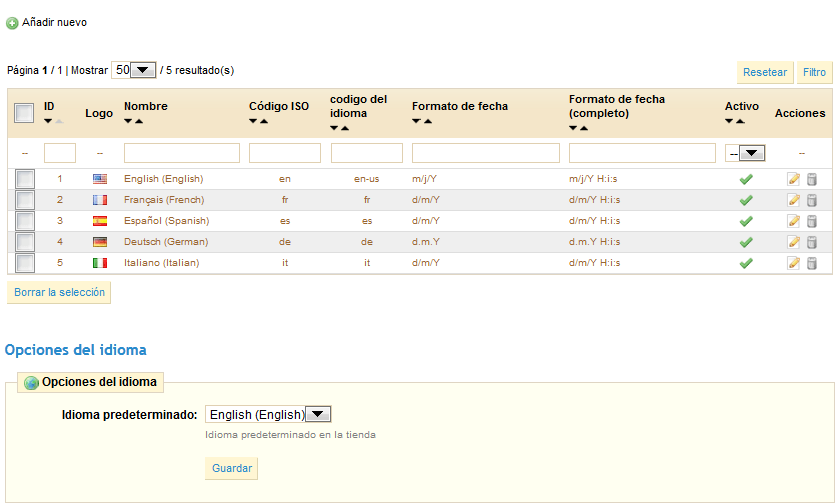Sort codigo del idioma ascending arrow
The width and height of the screenshot is (838, 504).
click(345, 128)
